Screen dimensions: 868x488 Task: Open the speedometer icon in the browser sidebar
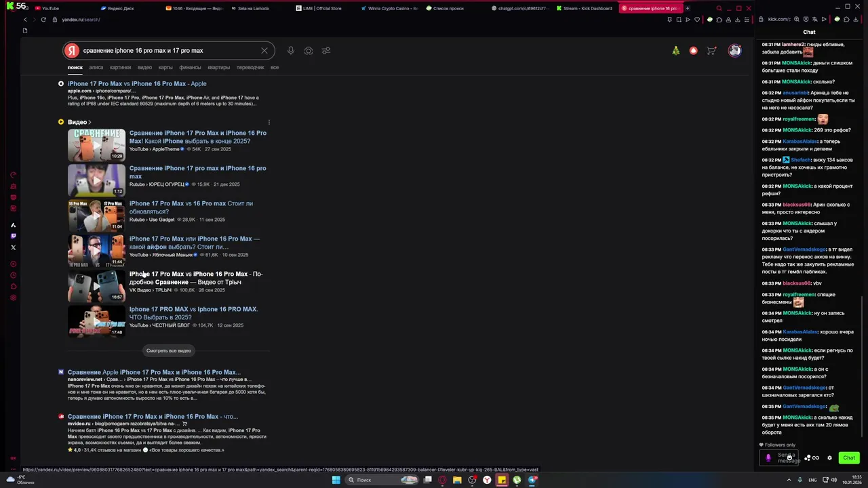[13, 175]
